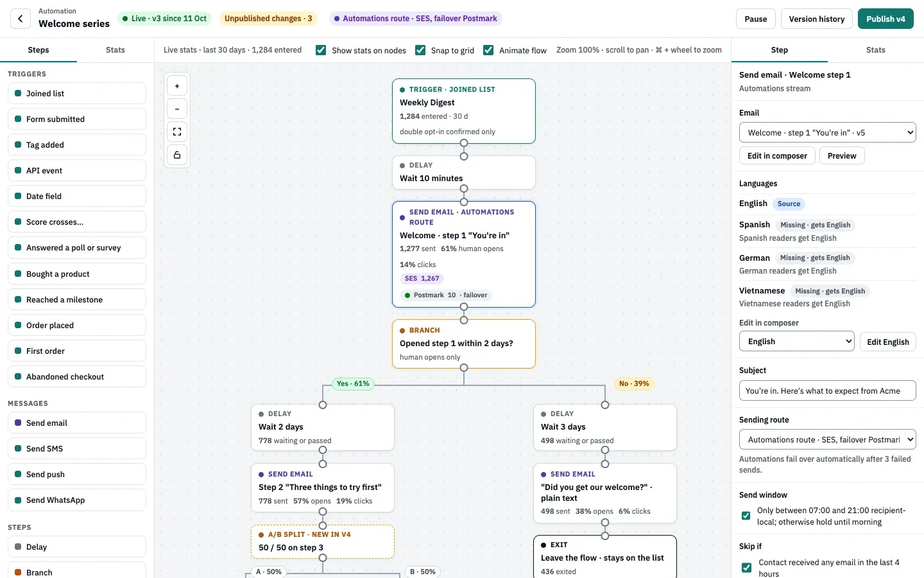Click the Yes · 61% branch label
Viewport: 924px width, 578px height.
(354, 383)
